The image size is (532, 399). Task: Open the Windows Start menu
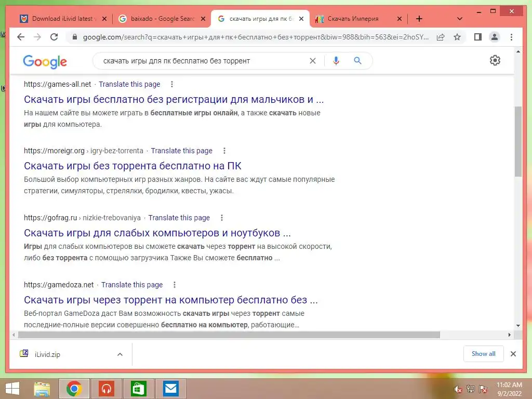(x=12, y=389)
